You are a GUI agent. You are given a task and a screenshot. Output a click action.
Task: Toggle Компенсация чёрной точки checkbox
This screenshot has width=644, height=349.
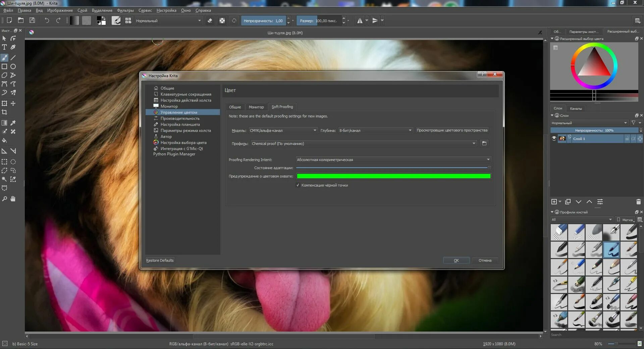[x=298, y=185]
